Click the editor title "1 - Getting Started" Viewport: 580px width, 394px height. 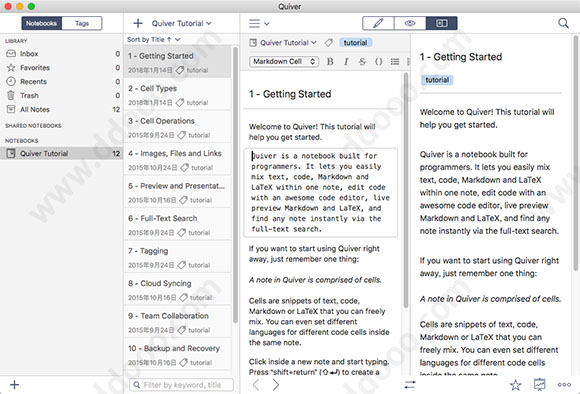[x=290, y=94]
